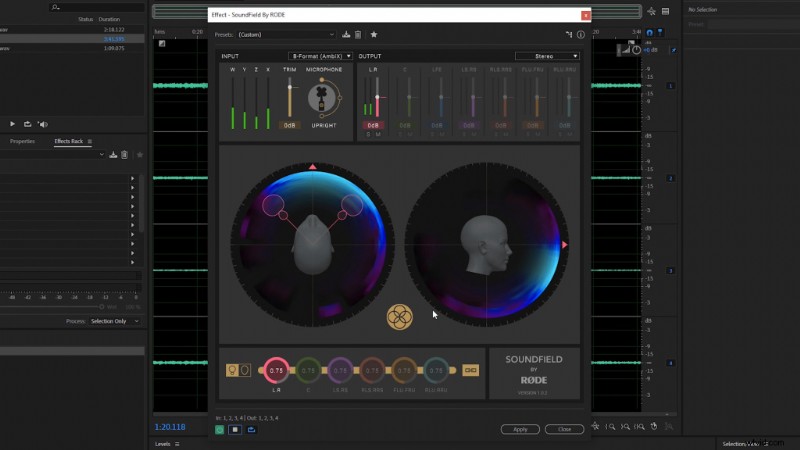Open the Effects Rack preset dropdown

(53, 155)
